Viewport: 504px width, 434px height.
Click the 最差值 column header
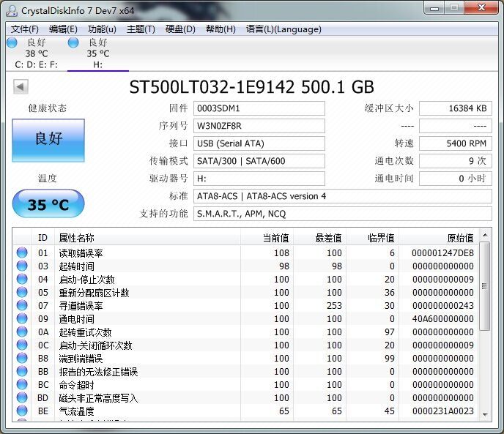(x=320, y=238)
